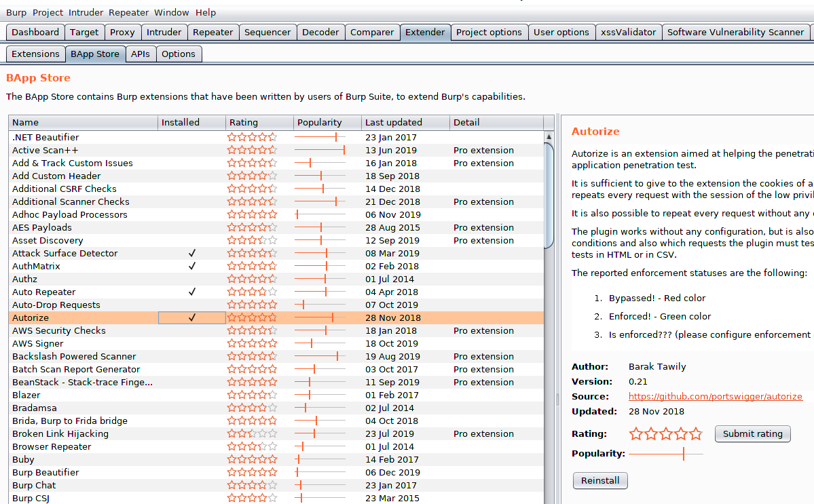Viewport: 814px width, 504px height.
Task: Click installed checkmark for Attack Surface Detector
Action: coord(192,253)
